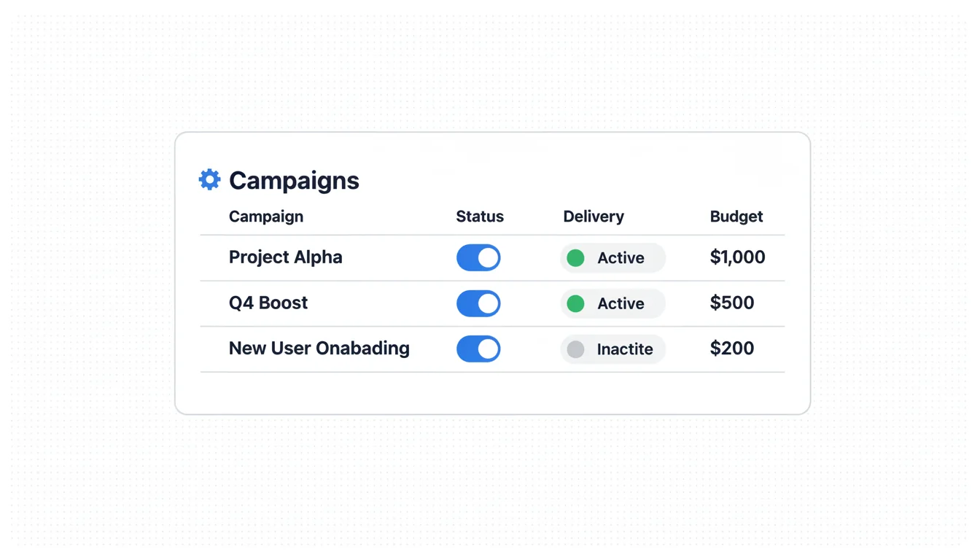
Task: Click the $1,000 budget for Project Alpha
Action: point(737,257)
